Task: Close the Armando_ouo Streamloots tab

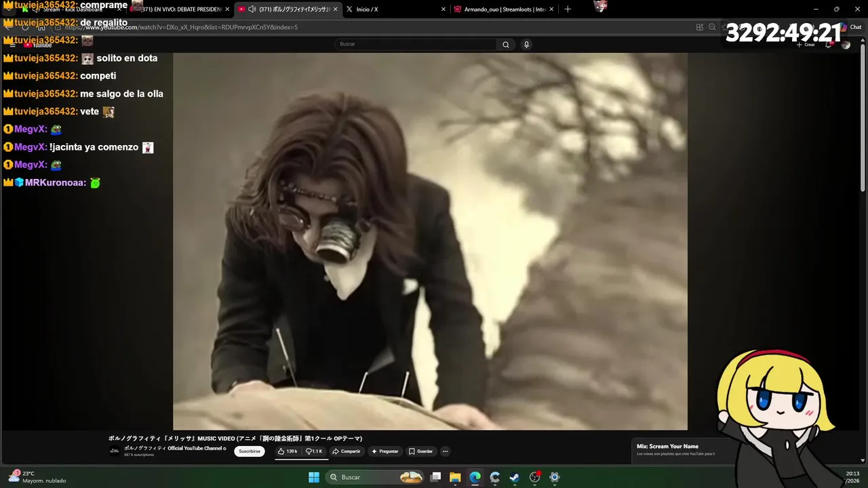Action: tap(551, 9)
